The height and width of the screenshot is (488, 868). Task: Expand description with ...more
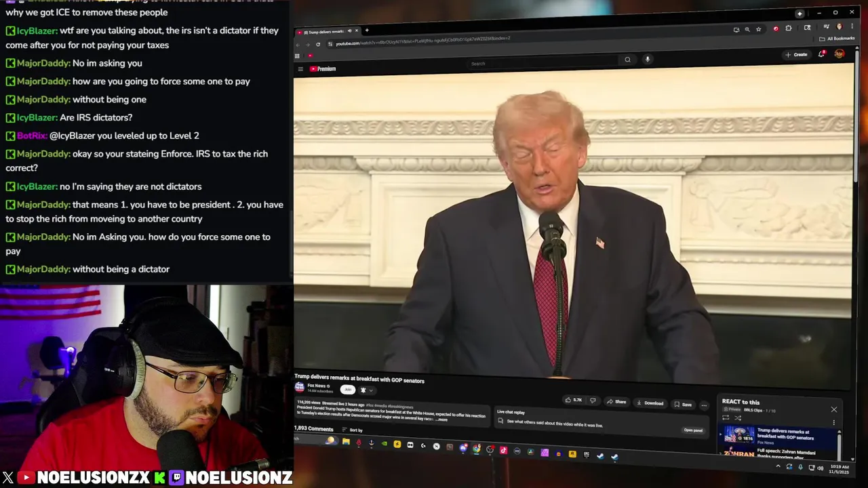[441, 420]
